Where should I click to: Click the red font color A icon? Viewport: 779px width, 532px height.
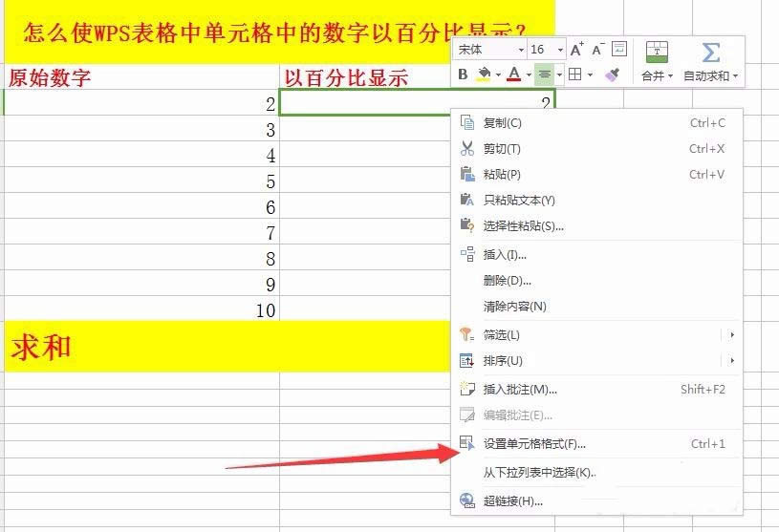pos(514,74)
